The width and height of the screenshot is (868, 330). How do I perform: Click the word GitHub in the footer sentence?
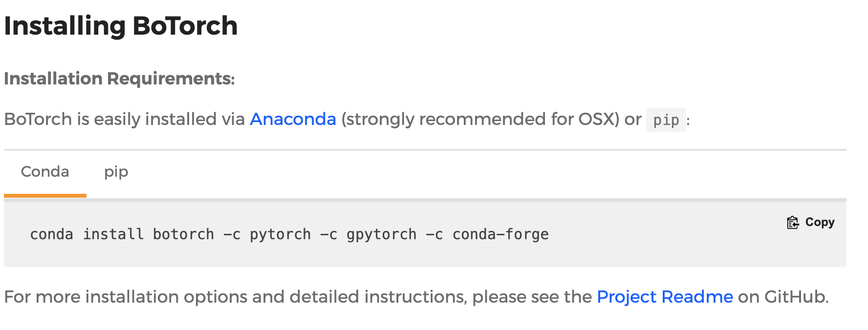[796, 297]
